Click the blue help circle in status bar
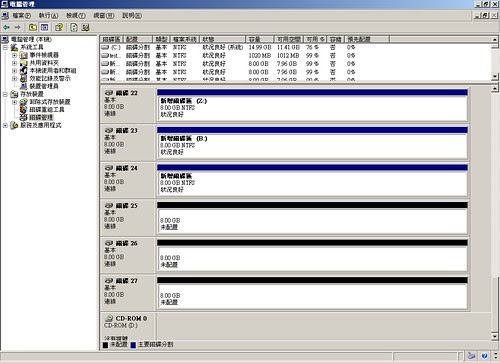This screenshot has height=363, width=500. point(484,356)
